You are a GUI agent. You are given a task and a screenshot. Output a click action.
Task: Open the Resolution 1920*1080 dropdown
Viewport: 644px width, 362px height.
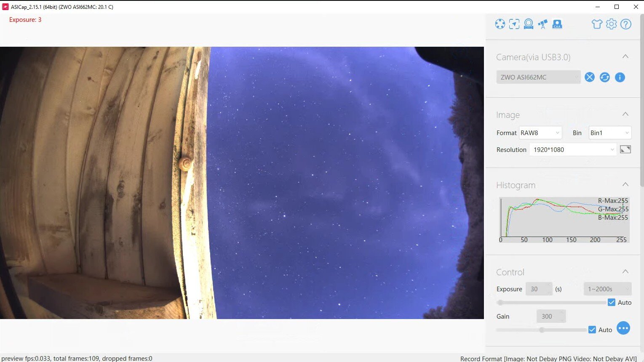click(x=573, y=149)
